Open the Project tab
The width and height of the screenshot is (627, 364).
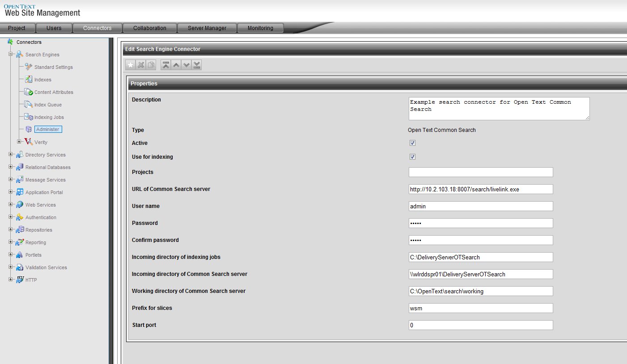point(17,28)
